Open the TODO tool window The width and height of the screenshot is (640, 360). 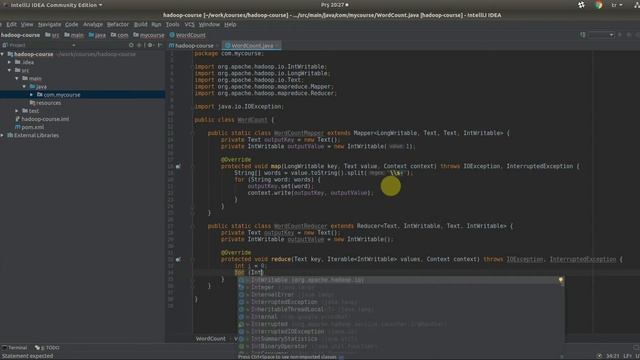[x=47, y=348]
